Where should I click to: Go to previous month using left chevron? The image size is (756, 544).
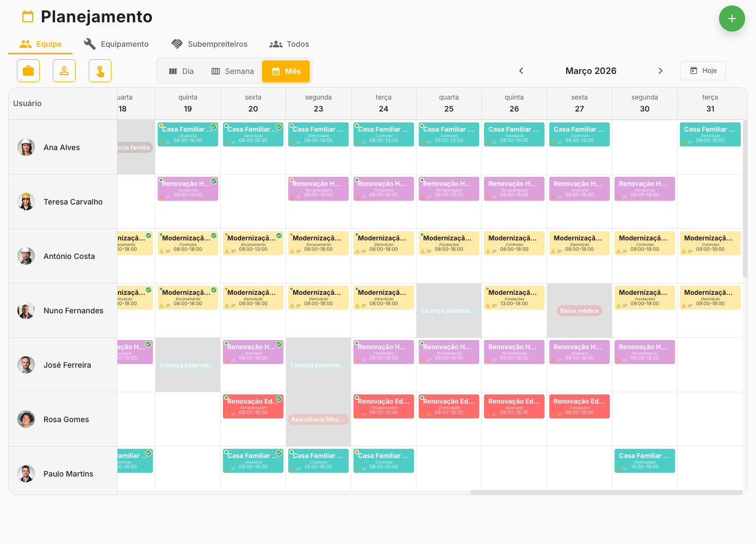tap(521, 71)
